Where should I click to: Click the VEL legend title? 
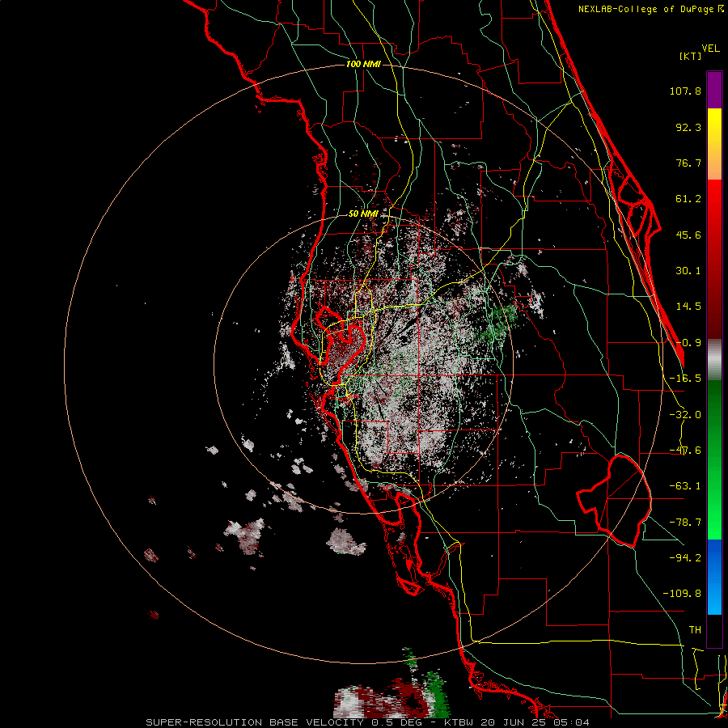[710, 49]
